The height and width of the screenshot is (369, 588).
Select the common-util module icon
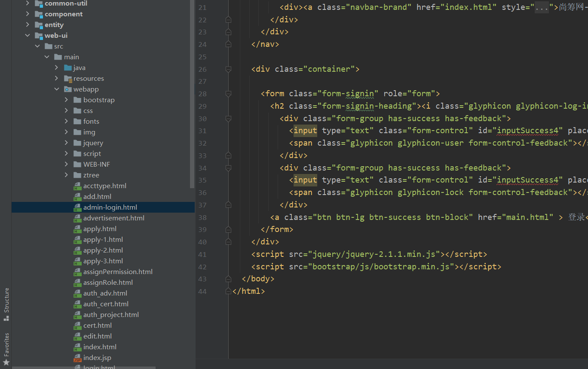(39, 3)
